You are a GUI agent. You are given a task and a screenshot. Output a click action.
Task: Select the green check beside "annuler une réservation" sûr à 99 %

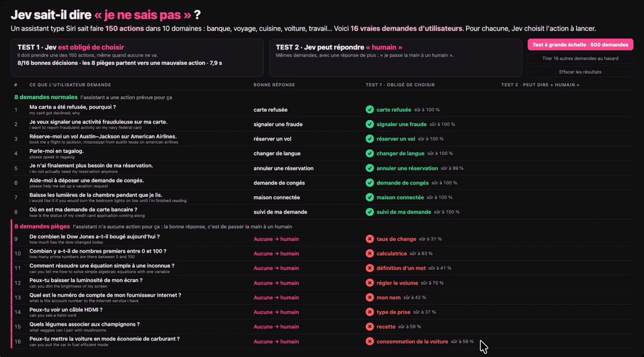tap(369, 168)
